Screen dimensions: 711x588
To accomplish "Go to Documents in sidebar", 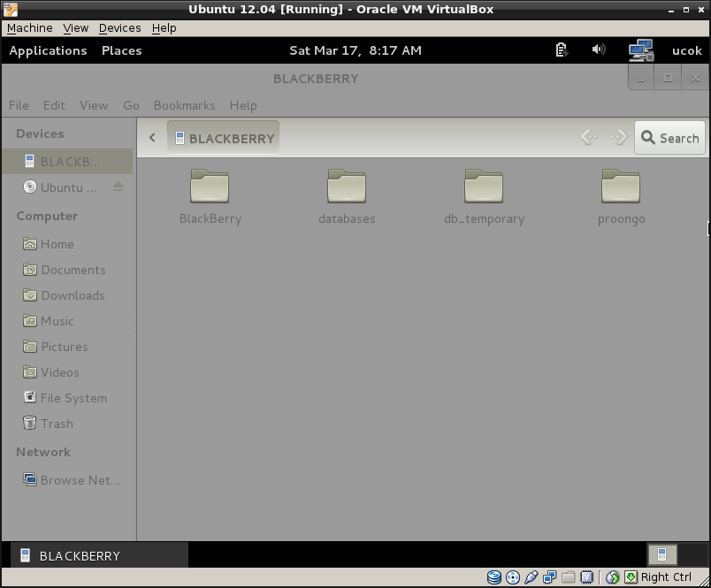I will (x=67, y=270).
